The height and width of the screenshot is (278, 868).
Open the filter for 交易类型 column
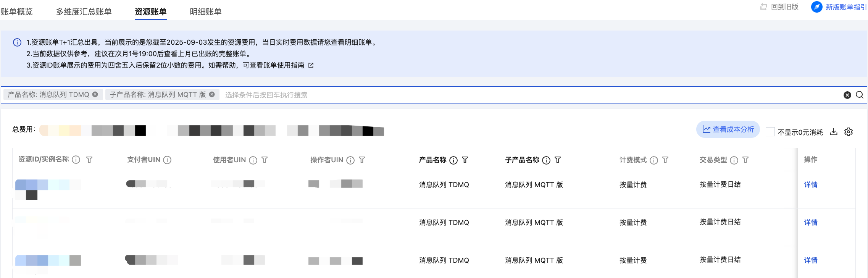tap(745, 160)
